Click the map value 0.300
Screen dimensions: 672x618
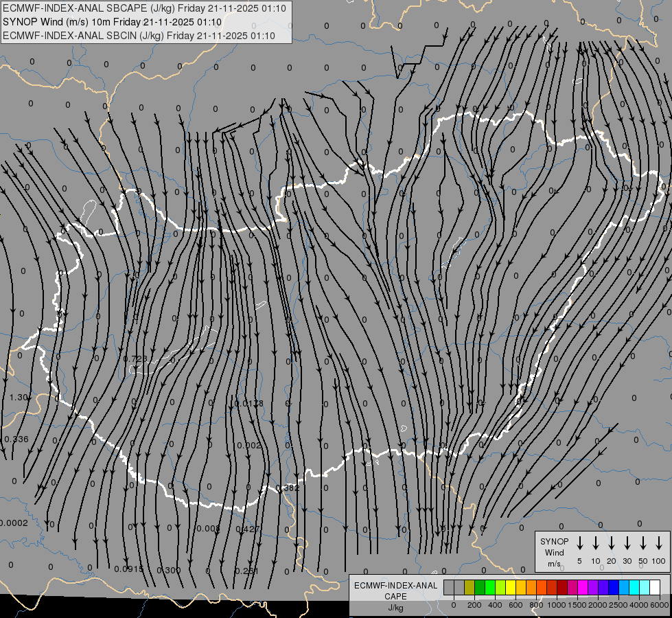[168, 571]
